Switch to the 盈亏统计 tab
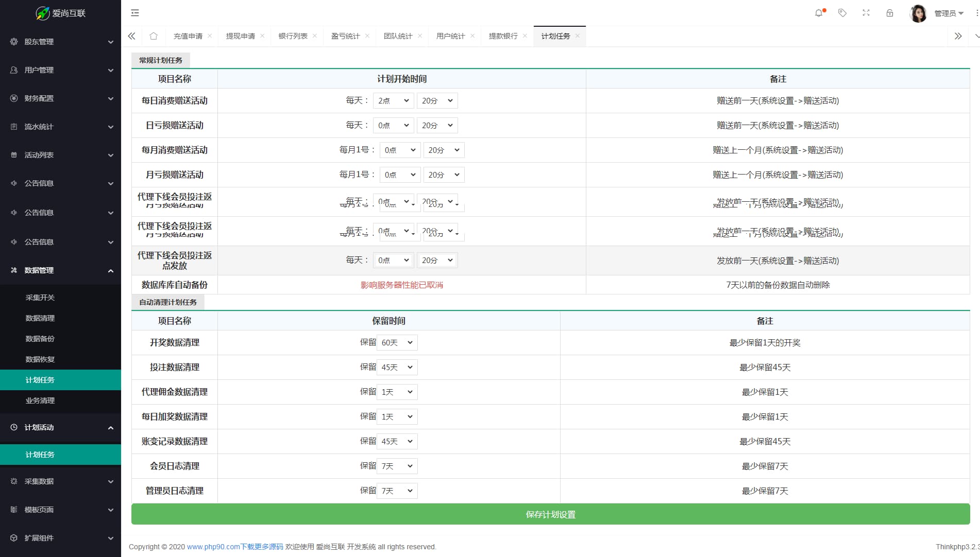Screen dimensions: 980x557 pyautogui.click(x=345, y=36)
